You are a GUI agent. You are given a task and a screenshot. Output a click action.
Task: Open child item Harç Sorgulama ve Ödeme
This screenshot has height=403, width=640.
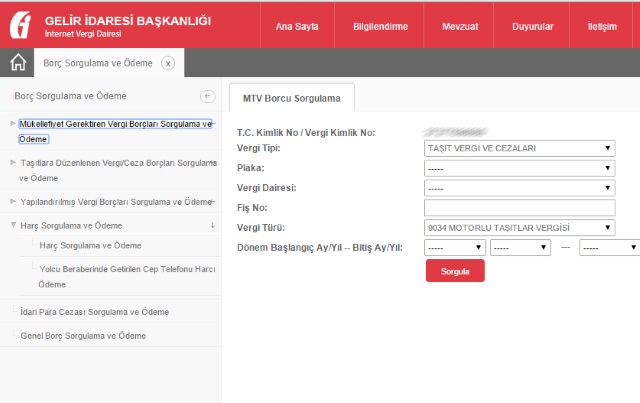pos(90,245)
